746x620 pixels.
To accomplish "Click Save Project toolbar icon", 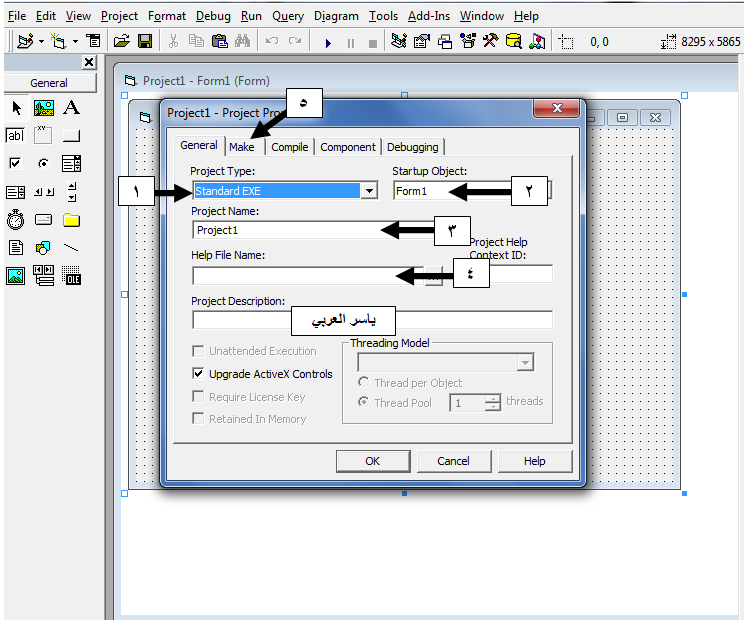I will pos(145,41).
